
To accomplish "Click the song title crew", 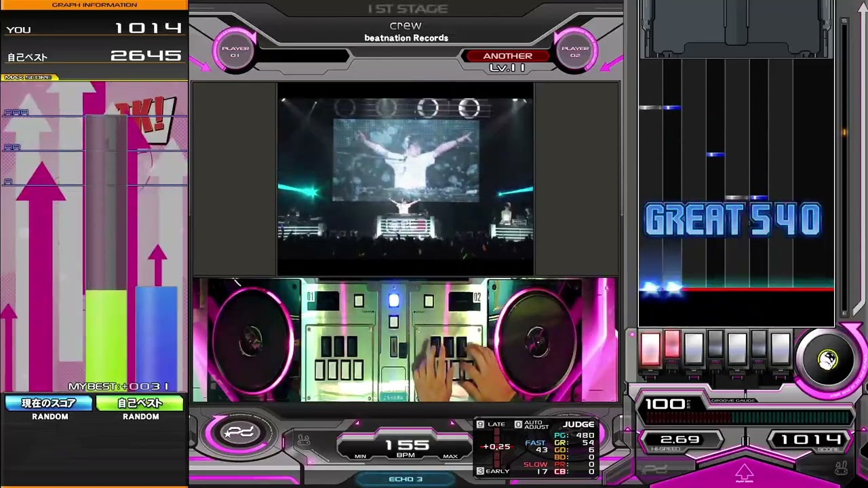I will click(406, 25).
